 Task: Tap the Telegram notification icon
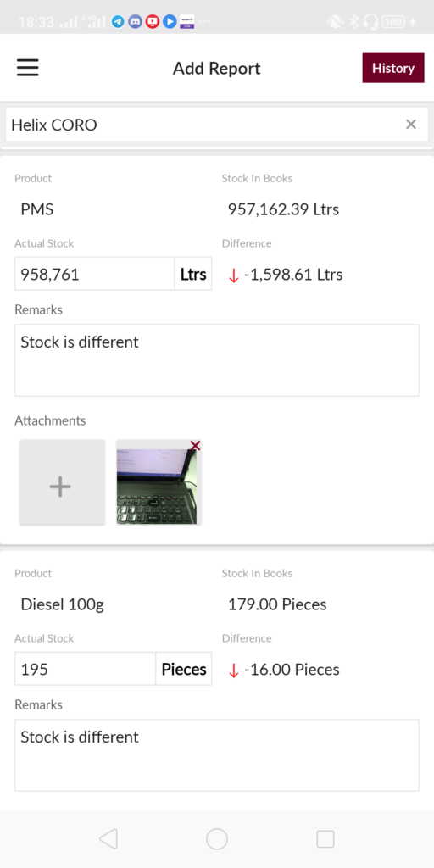click(x=117, y=21)
